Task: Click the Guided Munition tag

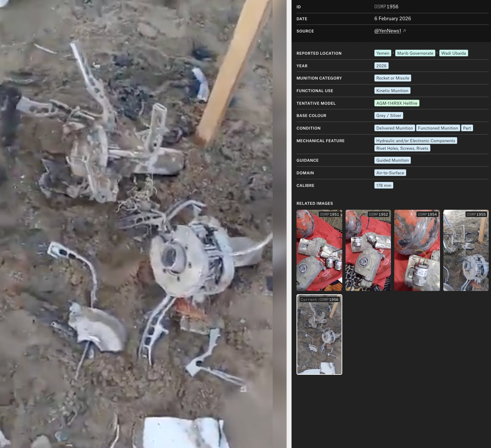Action: tap(392, 160)
